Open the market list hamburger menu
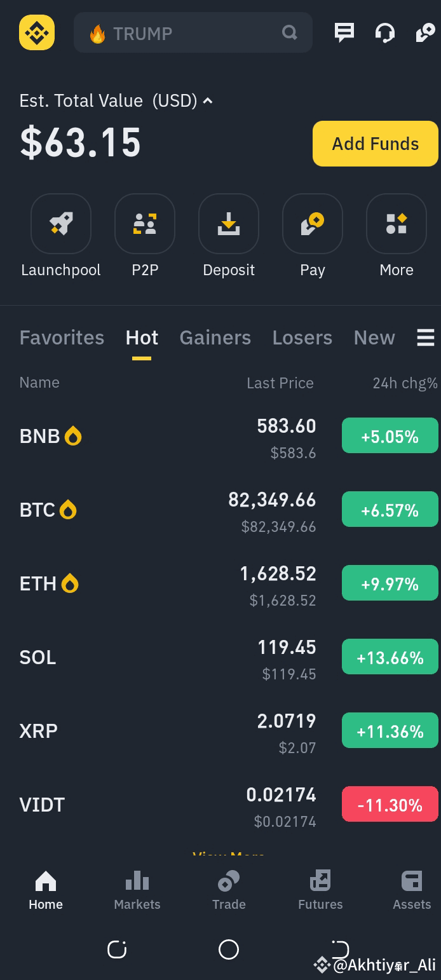Viewport: 441px width, 980px height. 426,337
